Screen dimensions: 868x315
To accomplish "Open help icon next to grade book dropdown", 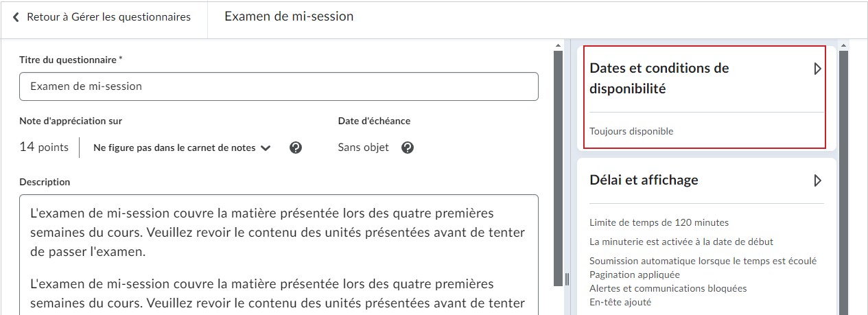I will coord(296,148).
